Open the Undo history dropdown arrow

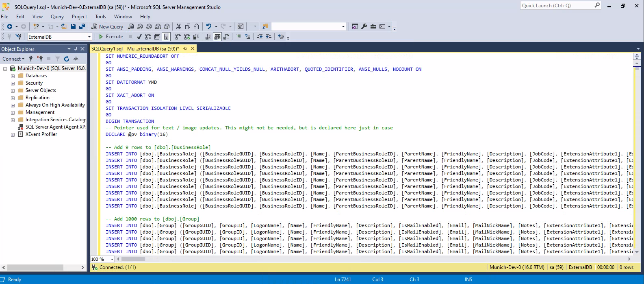pyautogui.click(x=216, y=26)
